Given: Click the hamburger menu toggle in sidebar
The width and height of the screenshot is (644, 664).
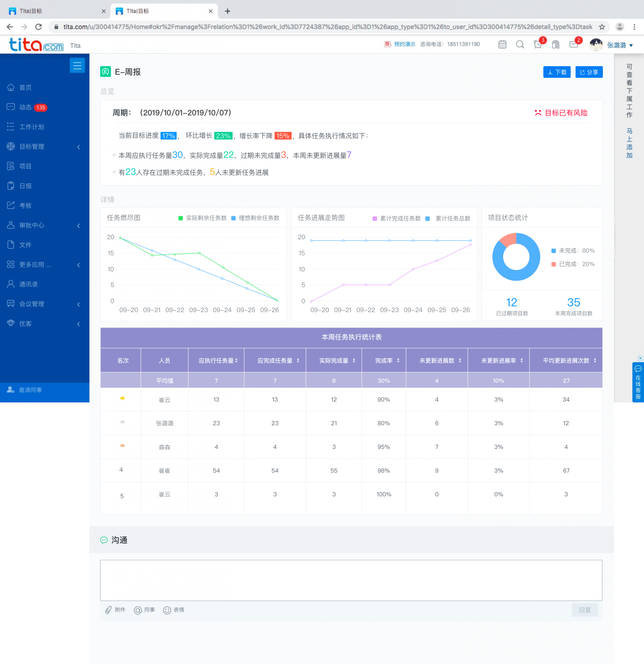Looking at the screenshot, I should (x=77, y=66).
